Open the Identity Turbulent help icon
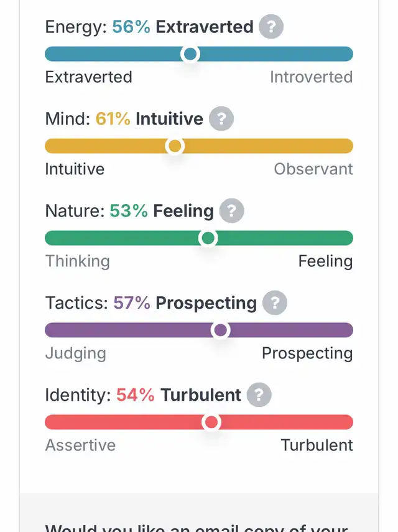The width and height of the screenshot is (398, 532). pos(259,395)
